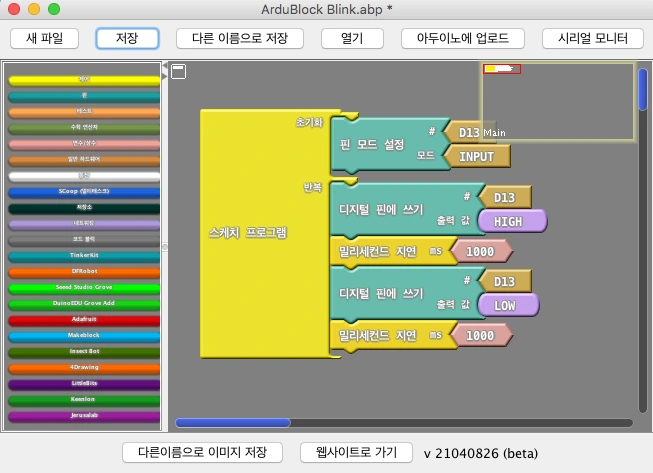Open the white 통신 drawer

[x=84, y=176]
